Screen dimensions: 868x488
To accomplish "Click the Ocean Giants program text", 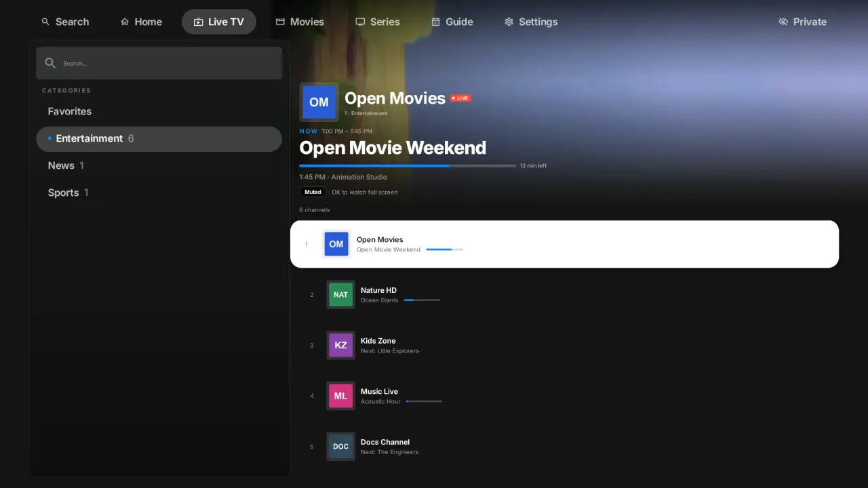I will pos(379,300).
